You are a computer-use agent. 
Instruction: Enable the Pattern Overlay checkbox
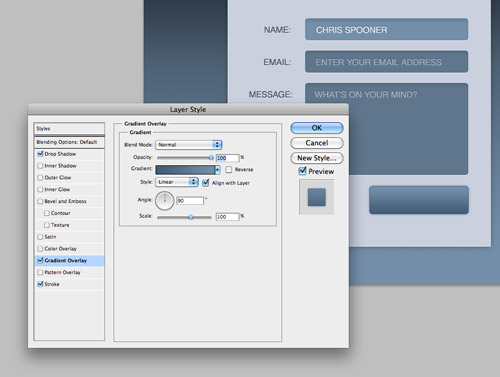coord(40,272)
